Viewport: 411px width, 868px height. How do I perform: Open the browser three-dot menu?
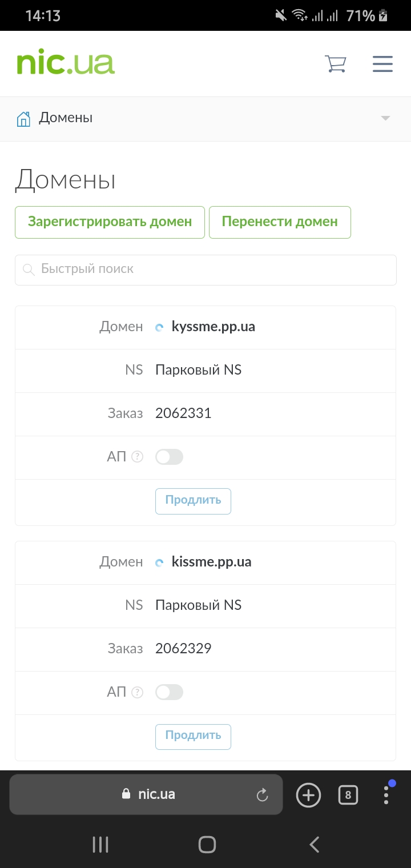(x=386, y=794)
